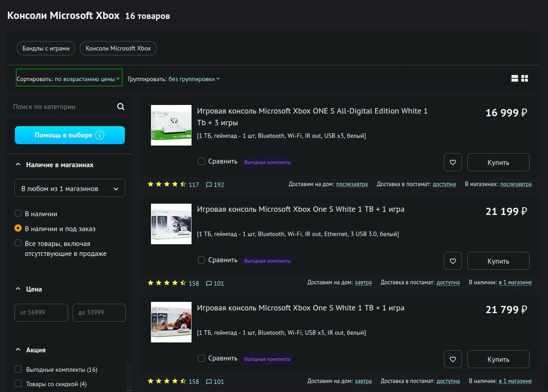Add the 21 199 ₽ console to favorites
The width and height of the screenshot is (548, 392).
(453, 261)
